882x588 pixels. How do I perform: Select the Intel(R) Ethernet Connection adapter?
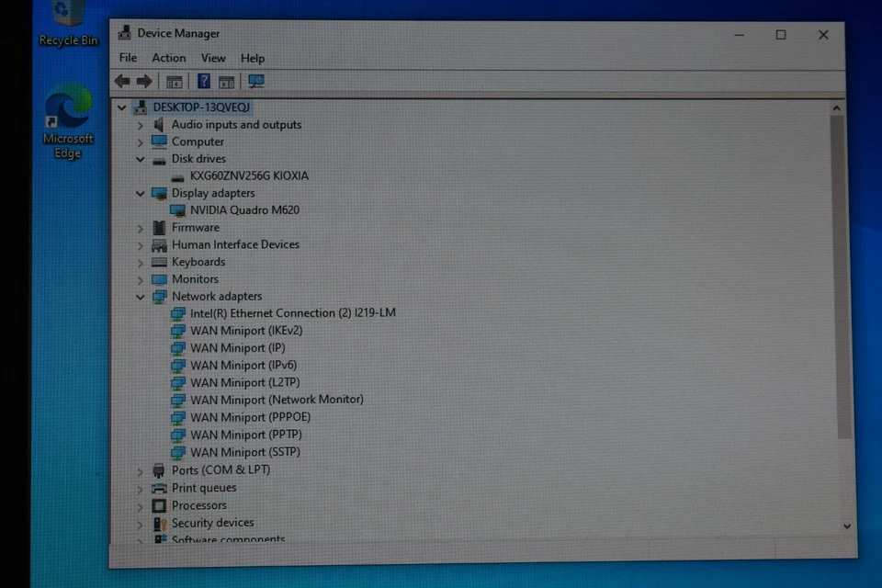[285, 312]
